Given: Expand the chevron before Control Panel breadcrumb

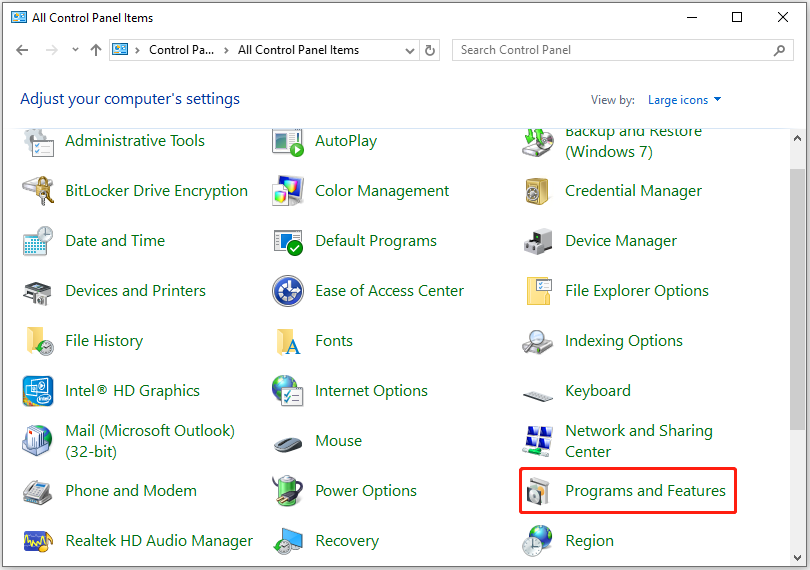Looking at the screenshot, I should [137, 50].
